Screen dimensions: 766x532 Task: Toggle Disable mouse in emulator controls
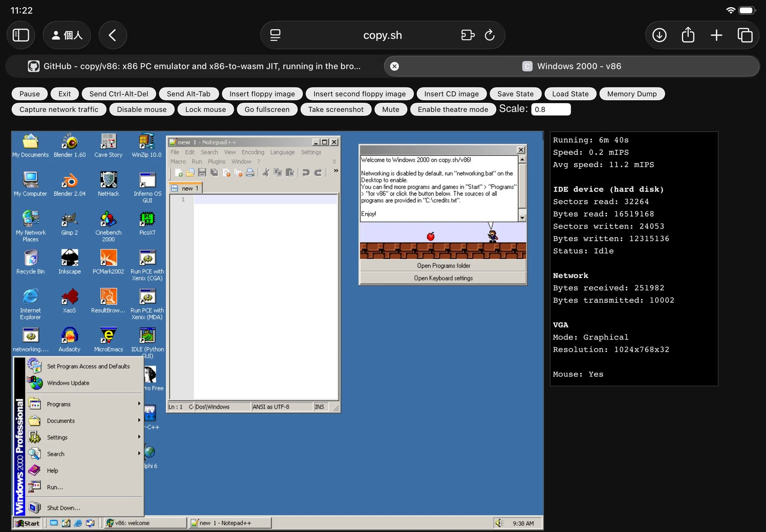click(x=141, y=110)
